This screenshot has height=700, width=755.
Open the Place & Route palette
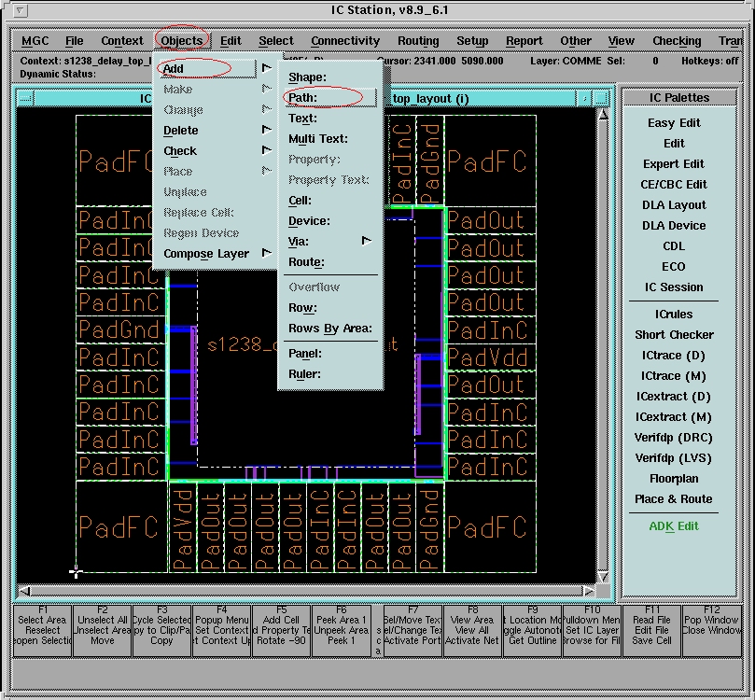673,498
